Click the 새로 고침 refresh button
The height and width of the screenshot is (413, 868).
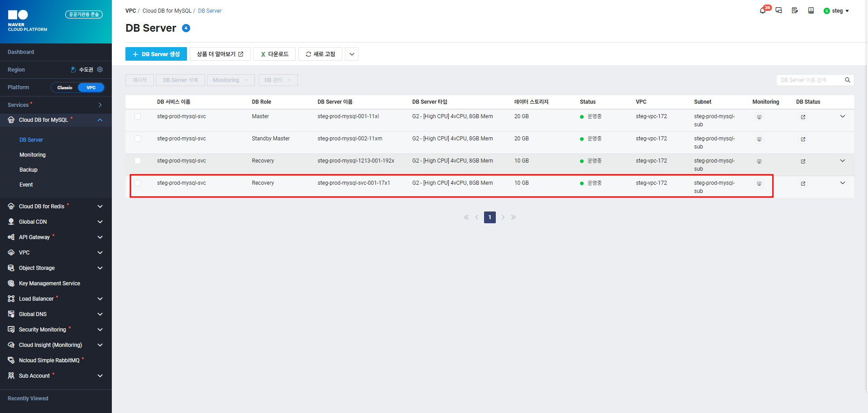(320, 54)
